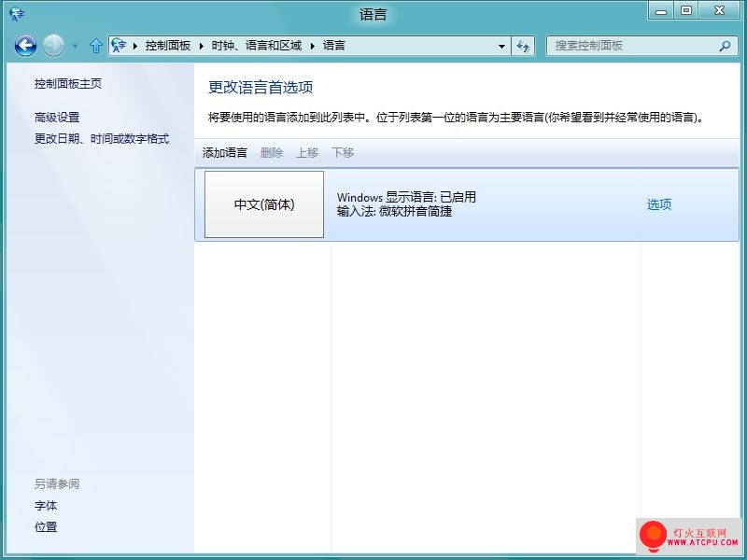Open 位置 under 另请参阅
Image resolution: width=747 pixels, height=560 pixels.
(x=46, y=527)
